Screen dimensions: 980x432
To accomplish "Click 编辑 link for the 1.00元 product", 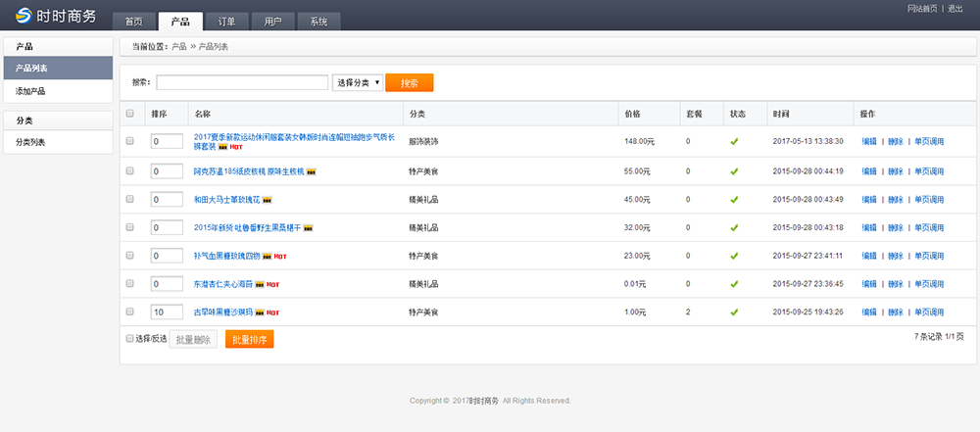I will click(869, 312).
